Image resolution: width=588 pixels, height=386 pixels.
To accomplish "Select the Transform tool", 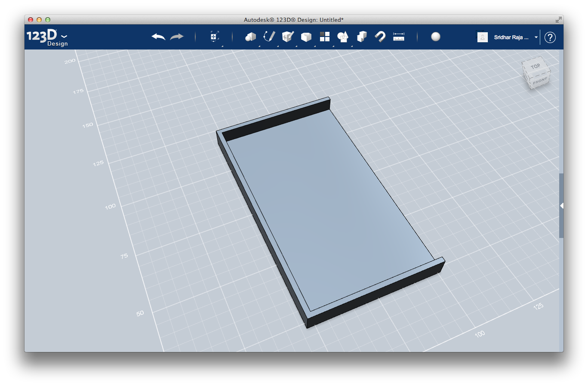I will coord(214,37).
